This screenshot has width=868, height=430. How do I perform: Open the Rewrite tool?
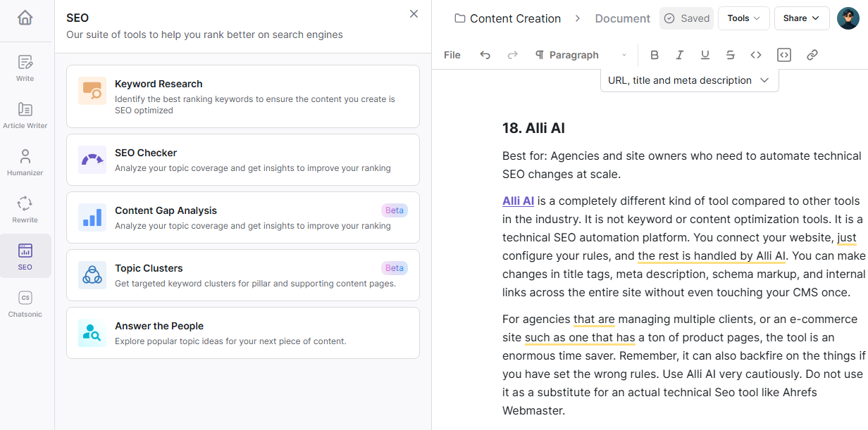click(x=25, y=210)
